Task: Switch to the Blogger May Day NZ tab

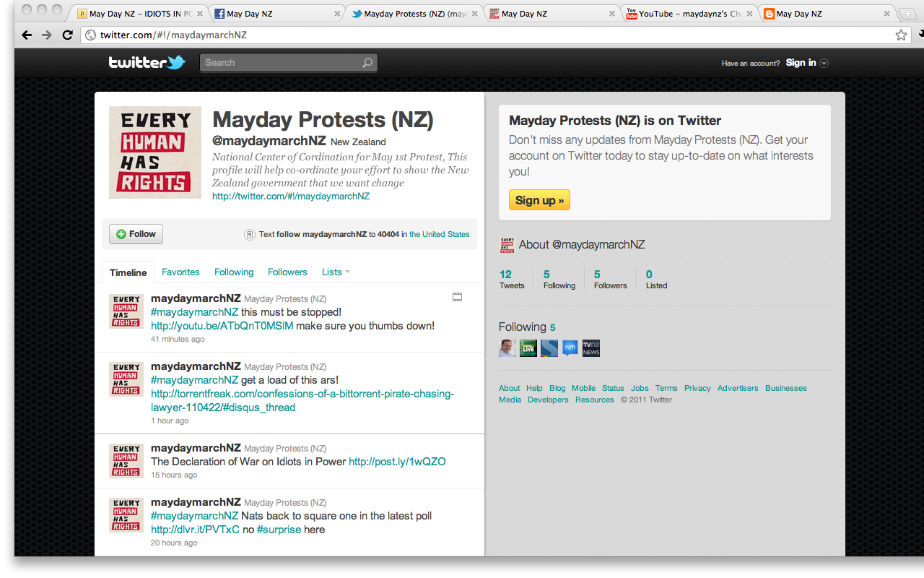Action: pos(828,14)
